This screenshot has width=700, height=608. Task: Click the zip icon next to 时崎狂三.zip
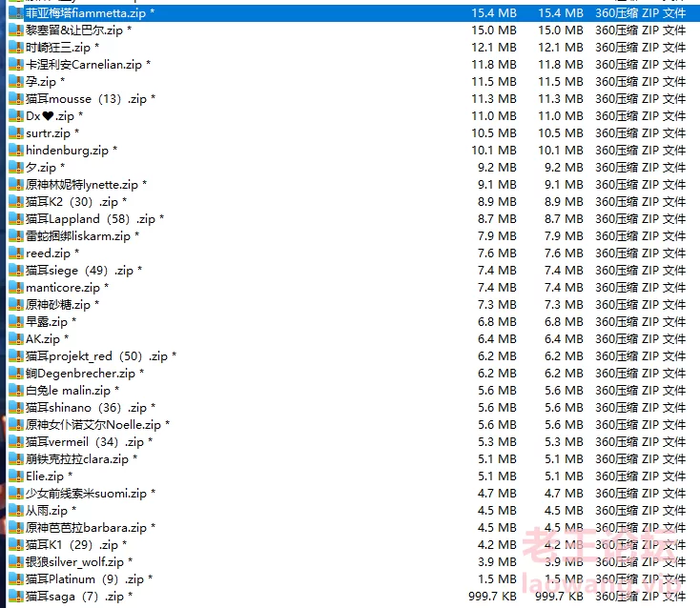coord(16,48)
